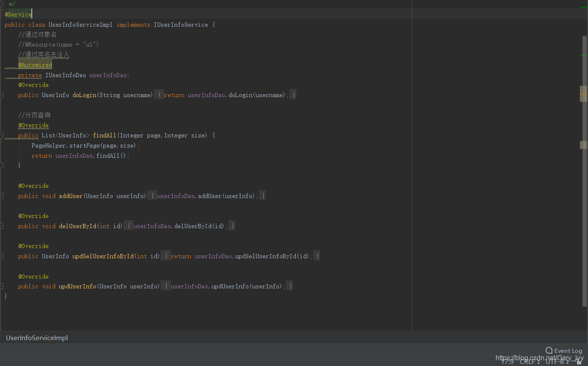Open the UTF-8 file encoding dropdown
This screenshot has height=366, width=588.
pyautogui.click(x=557, y=362)
